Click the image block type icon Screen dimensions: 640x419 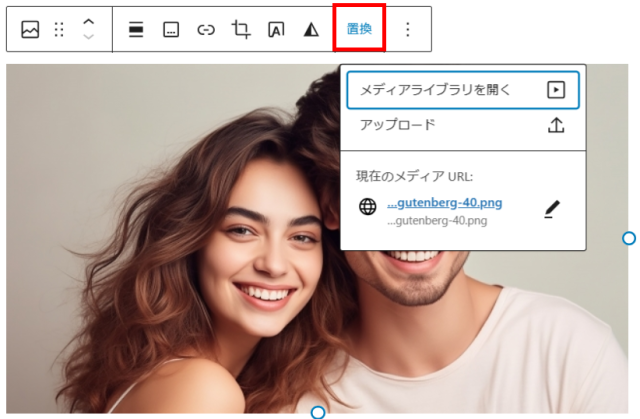click(x=30, y=30)
